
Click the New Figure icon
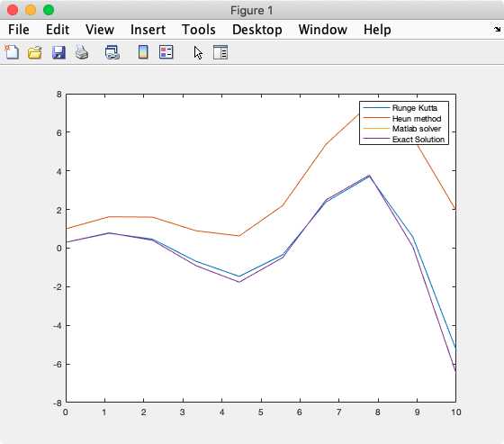[x=12, y=52]
